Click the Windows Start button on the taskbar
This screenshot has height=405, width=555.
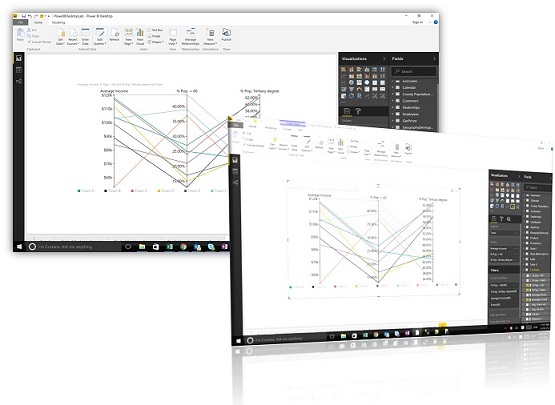point(19,246)
